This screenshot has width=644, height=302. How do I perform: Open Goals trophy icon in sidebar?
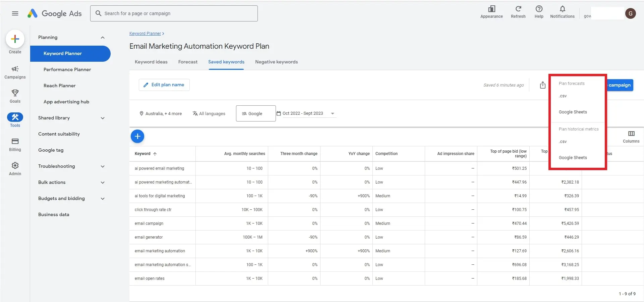(15, 96)
